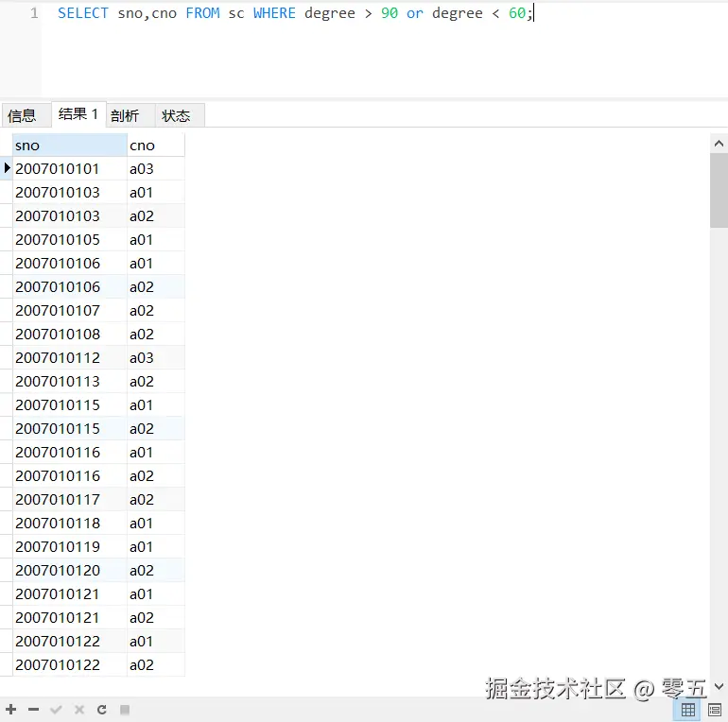Click the sno column header

coord(70,146)
